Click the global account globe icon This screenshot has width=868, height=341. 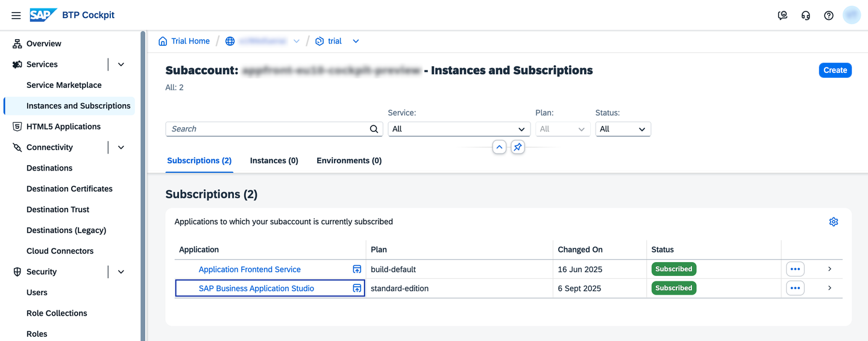tap(230, 41)
